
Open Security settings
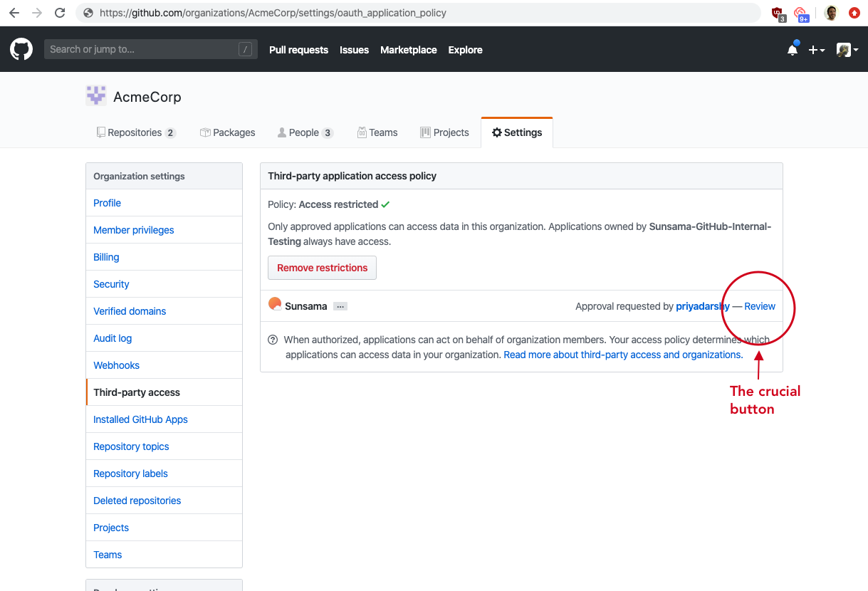tap(164, 284)
